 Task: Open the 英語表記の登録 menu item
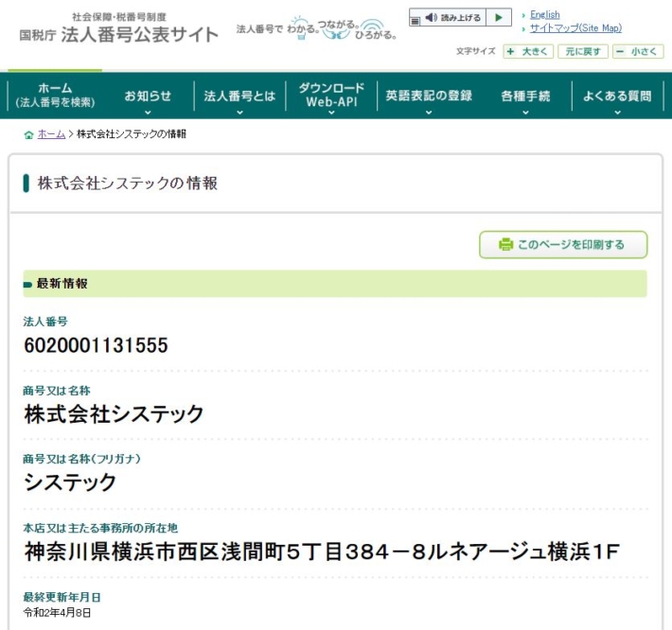[x=429, y=96]
